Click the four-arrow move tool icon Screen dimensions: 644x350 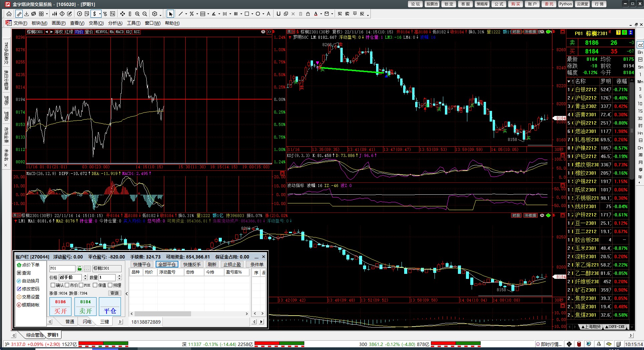click(123, 14)
